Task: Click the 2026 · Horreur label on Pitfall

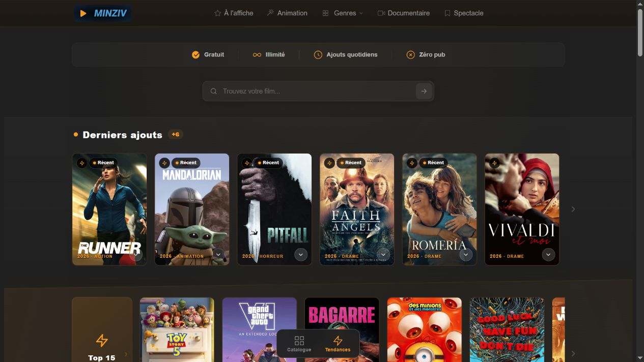Action: [263, 256]
